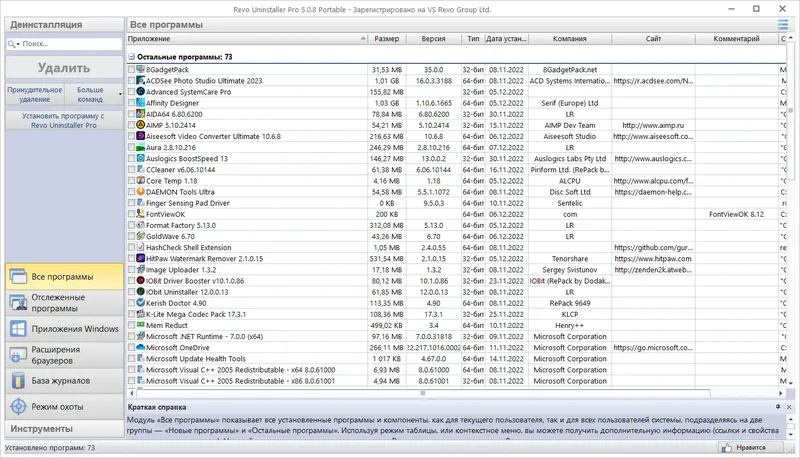Viewport: 800px width, 458px height.
Task: Open Расширения браузеров section
Action: tap(64, 355)
